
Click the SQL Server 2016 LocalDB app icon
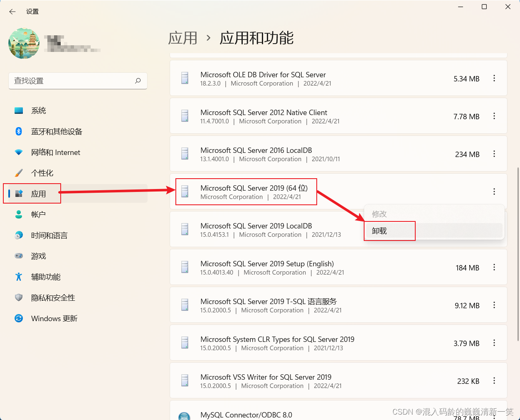(185, 154)
